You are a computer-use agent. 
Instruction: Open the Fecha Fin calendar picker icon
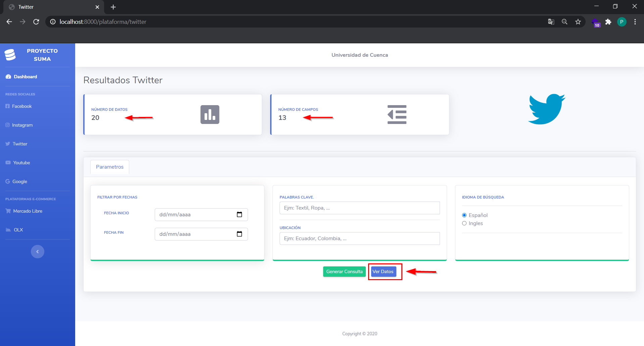239,234
